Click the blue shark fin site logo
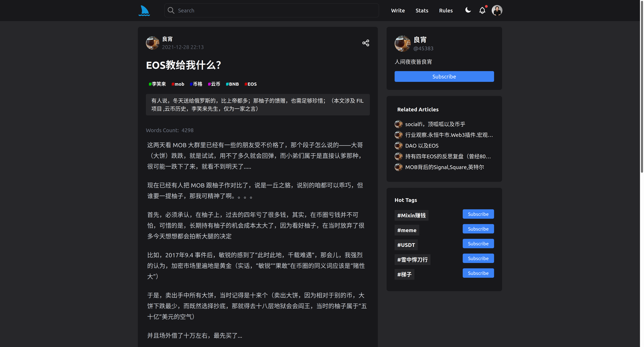The image size is (644, 347). click(x=144, y=11)
